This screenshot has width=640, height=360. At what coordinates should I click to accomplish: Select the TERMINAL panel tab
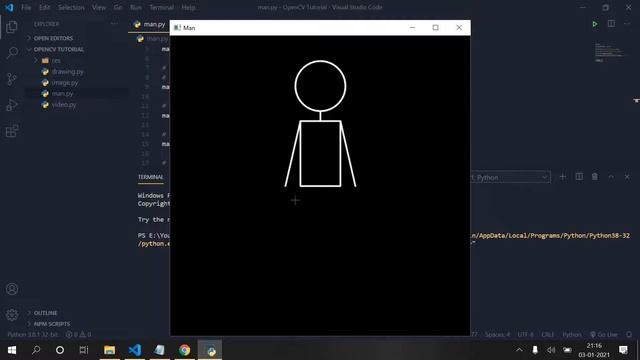pyautogui.click(x=151, y=177)
